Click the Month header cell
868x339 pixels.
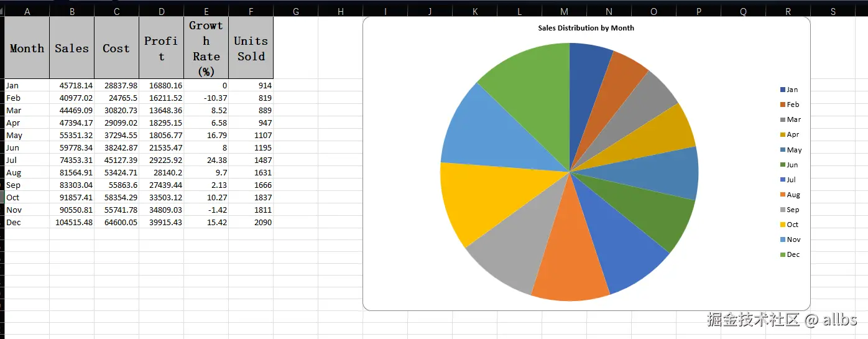(27, 48)
